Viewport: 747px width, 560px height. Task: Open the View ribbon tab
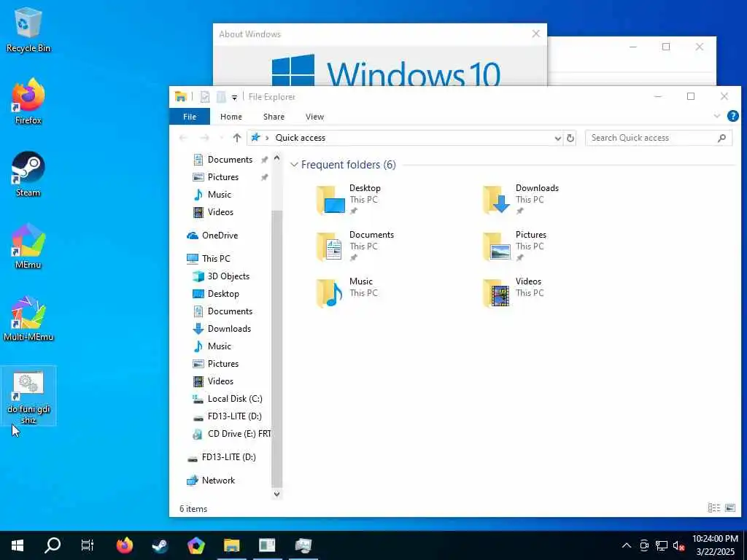coord(315,117)
